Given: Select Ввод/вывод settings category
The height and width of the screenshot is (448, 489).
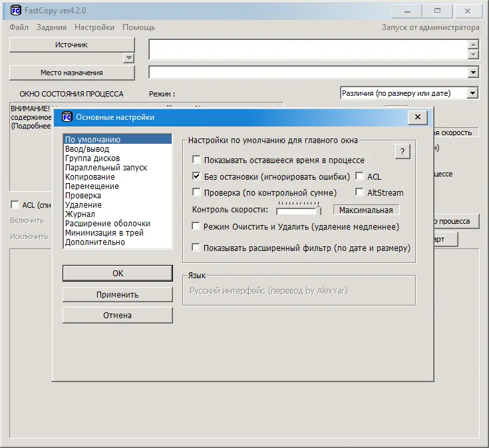Looking at the screenshot, I should click(117, 149).
